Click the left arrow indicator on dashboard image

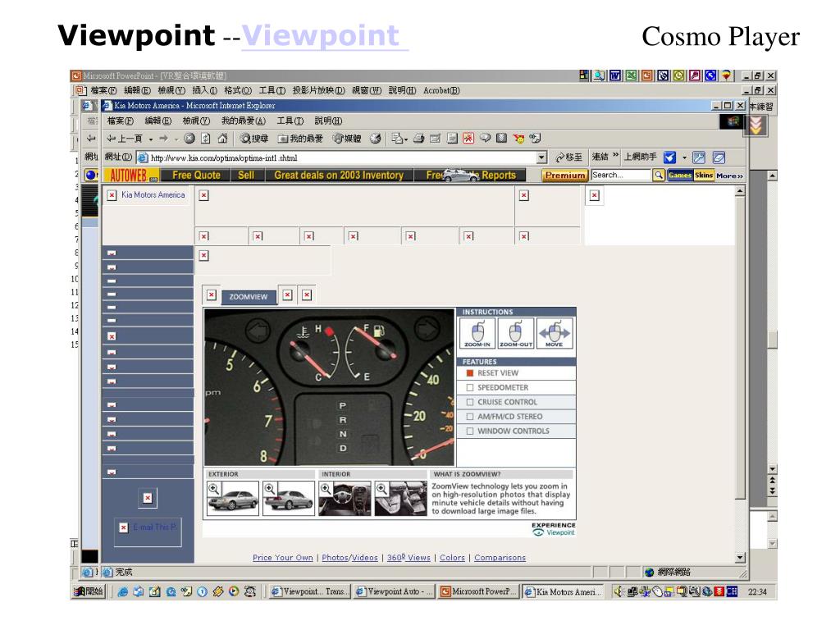[x=258, y=331]
